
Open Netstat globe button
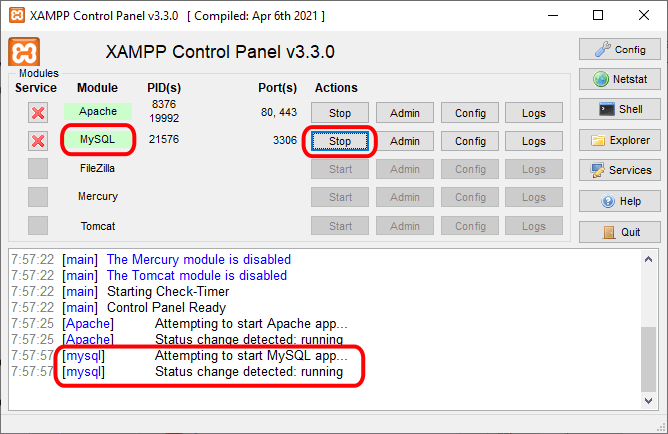tap(619, 79)
